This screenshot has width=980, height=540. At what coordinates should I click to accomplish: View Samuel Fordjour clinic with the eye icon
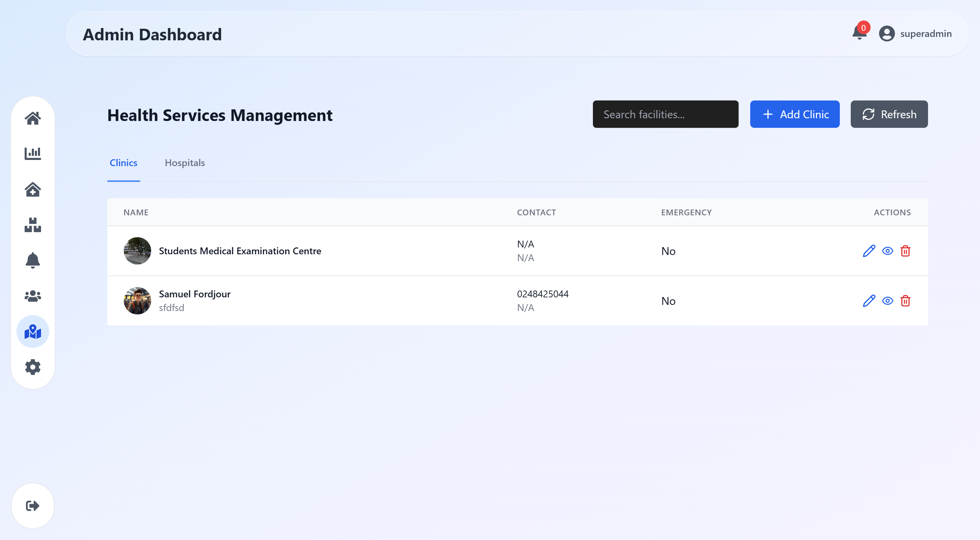(888, 301)
